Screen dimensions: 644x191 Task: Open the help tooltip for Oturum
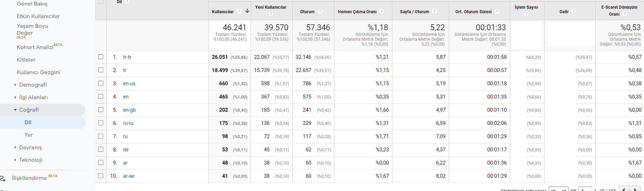click(x=320, y=11)
